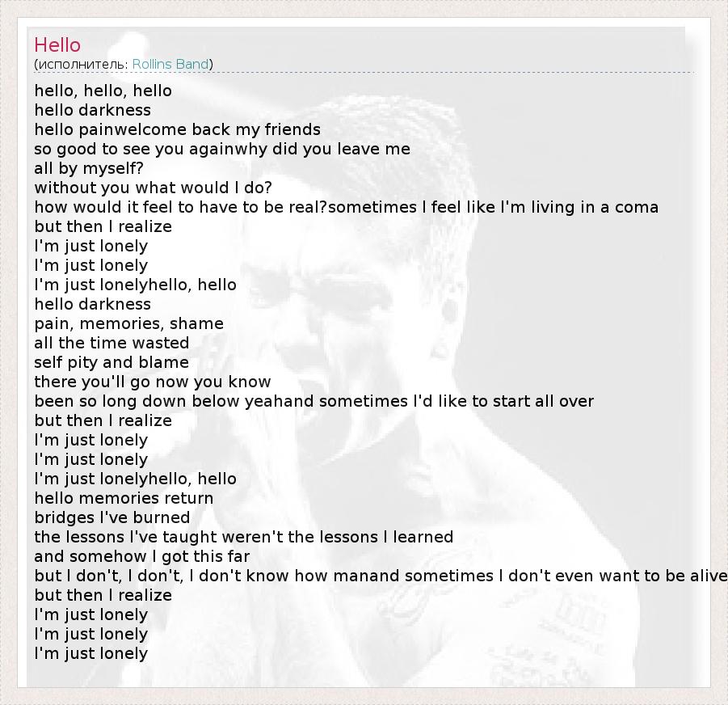Click the 'so good to see you' line

pyautogui.click(x=221, y=149)
